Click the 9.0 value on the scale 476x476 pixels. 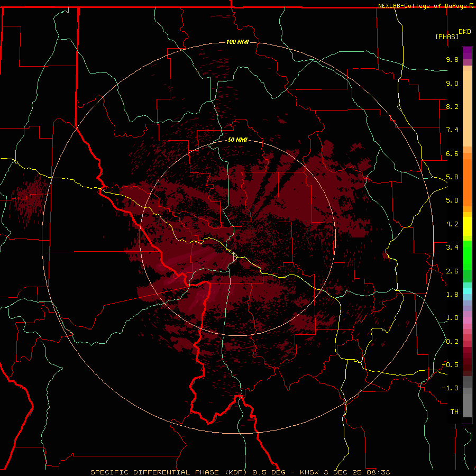pos(452,83)
